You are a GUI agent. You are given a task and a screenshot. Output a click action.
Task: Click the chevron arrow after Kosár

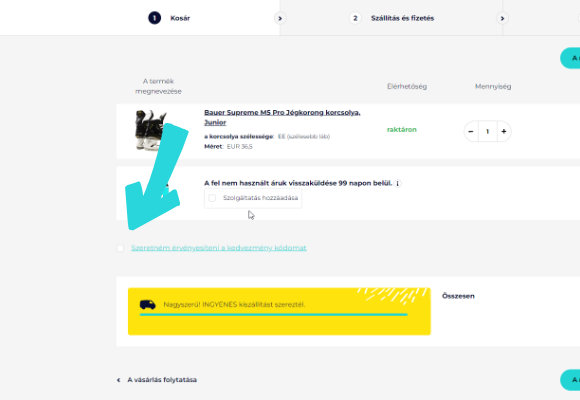pos(280,18)
